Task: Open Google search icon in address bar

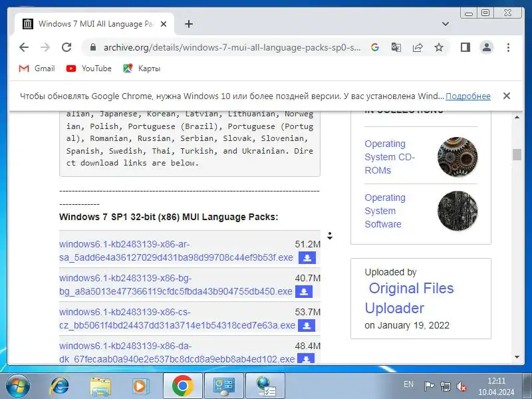Action: tap(375, 47)
